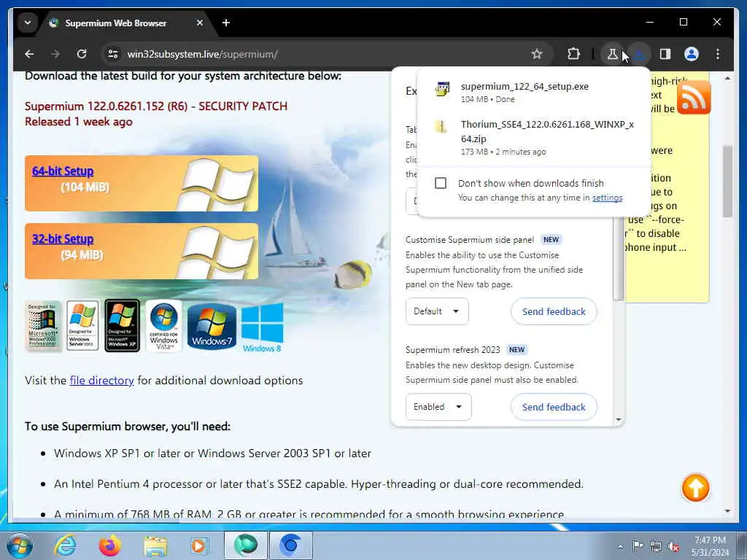The image size is (747, 560).
Task: Go back to the previous page
Action: (29, 54)
